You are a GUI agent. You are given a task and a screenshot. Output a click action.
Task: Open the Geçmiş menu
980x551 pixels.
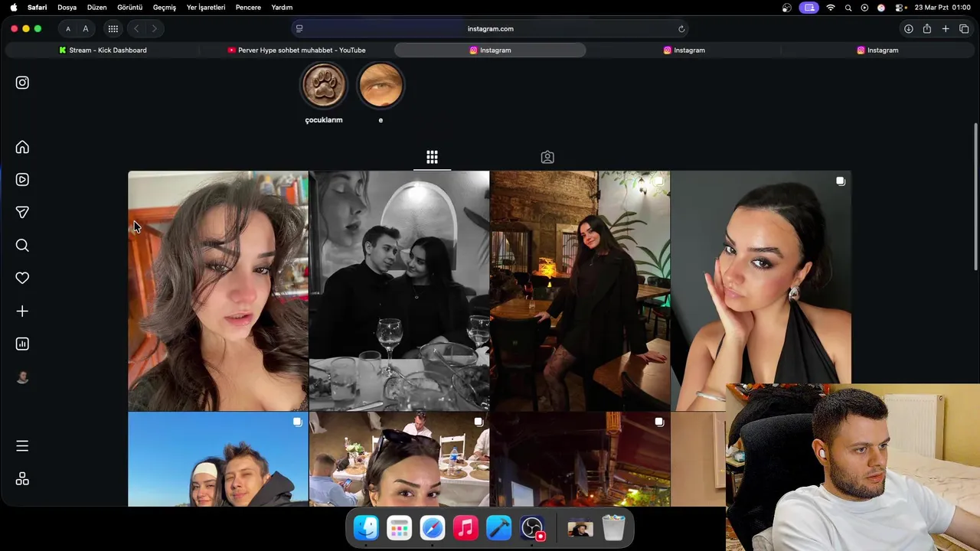point(164,8)
